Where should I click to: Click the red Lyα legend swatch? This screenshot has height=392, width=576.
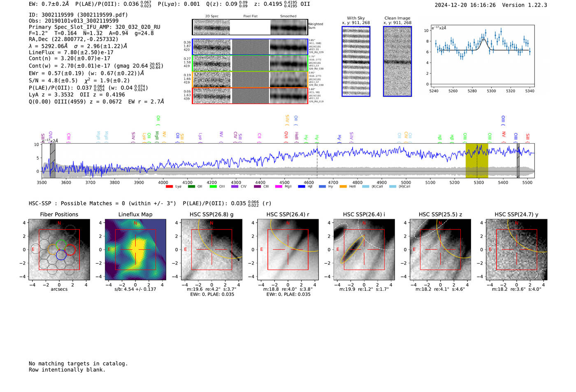(x=169, y=187)
